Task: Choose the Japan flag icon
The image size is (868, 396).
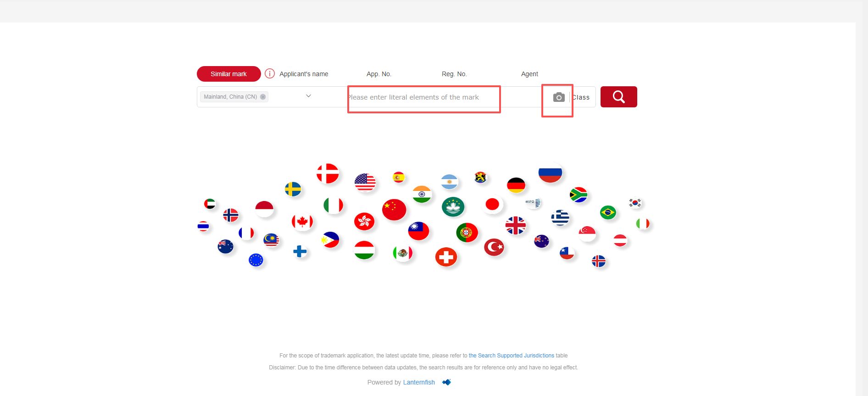Action: [492, 204]
